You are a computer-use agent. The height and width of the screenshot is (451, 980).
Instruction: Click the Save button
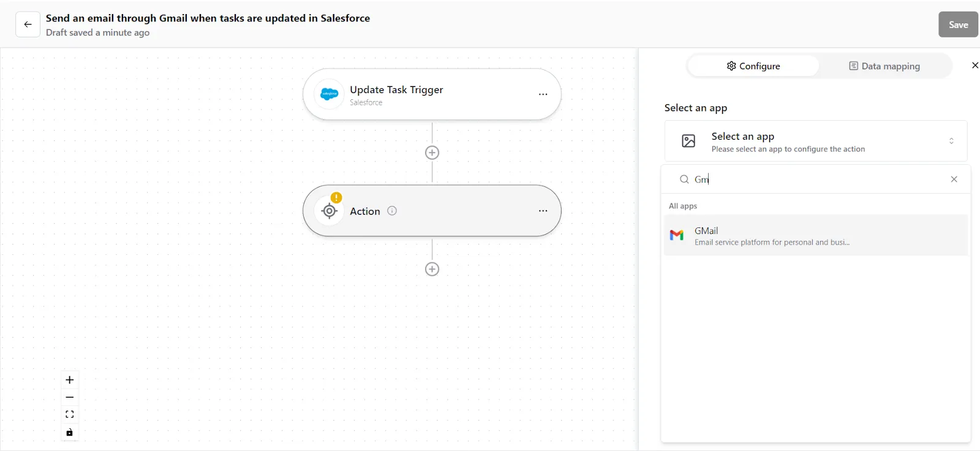point(958,25)
